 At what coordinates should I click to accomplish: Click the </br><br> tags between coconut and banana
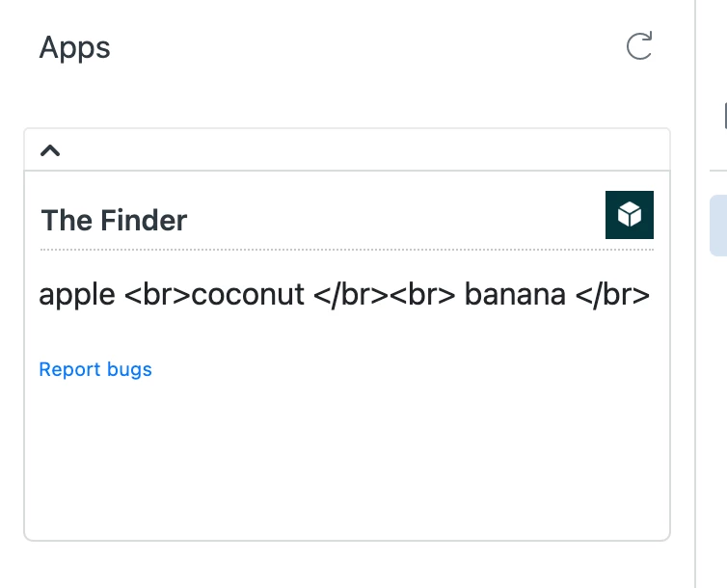(x=385, y=295)
